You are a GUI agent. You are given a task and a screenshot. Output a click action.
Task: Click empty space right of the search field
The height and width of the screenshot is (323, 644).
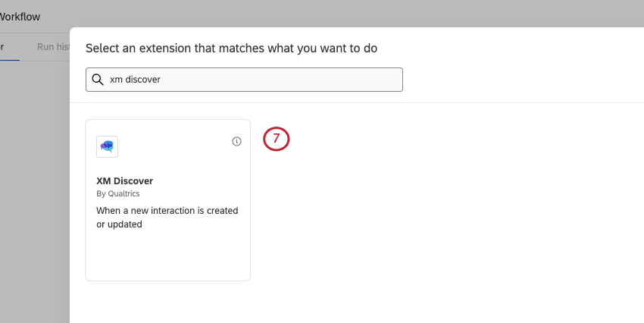click(x=515, y=80)
